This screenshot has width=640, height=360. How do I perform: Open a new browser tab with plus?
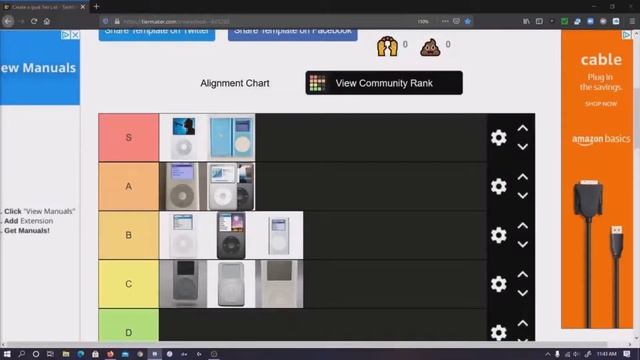(x=96, y=7)
